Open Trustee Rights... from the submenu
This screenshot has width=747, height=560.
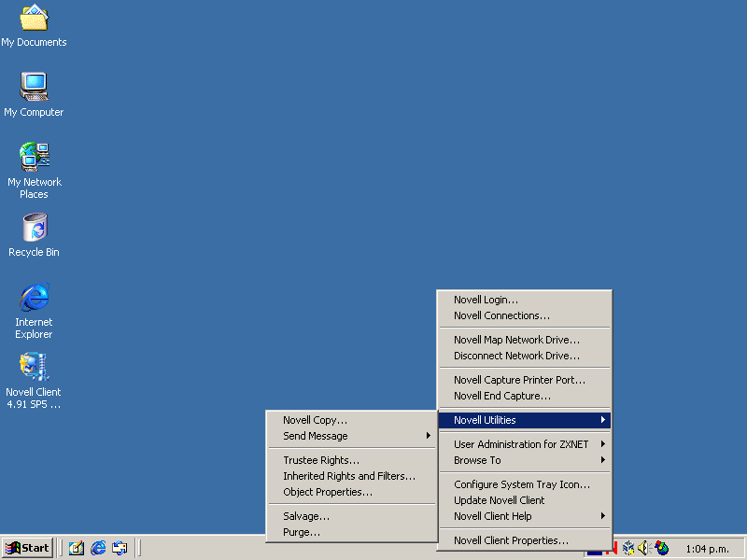(x=352, y=460)
